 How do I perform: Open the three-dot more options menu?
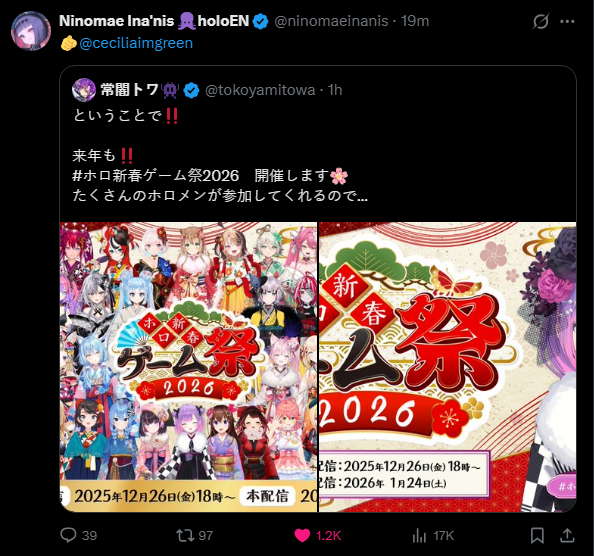(567, 22)
